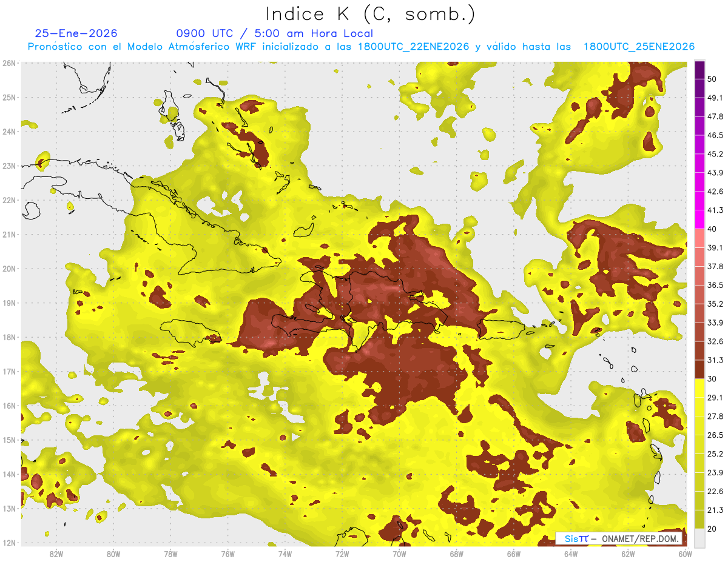Click the colorbar value '29.1'
This screenshot has height=562, width=728.
pos(715,397)
